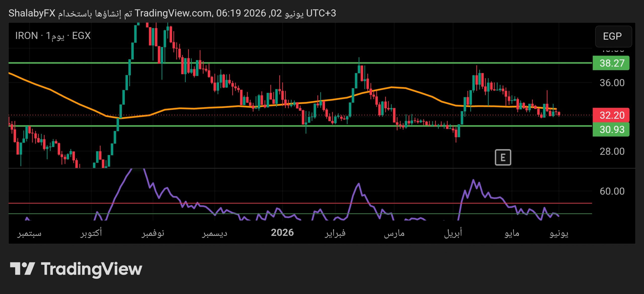The image size is (644, 294).
Task: Select the 30.93 green price label
Action: point(611,129)
